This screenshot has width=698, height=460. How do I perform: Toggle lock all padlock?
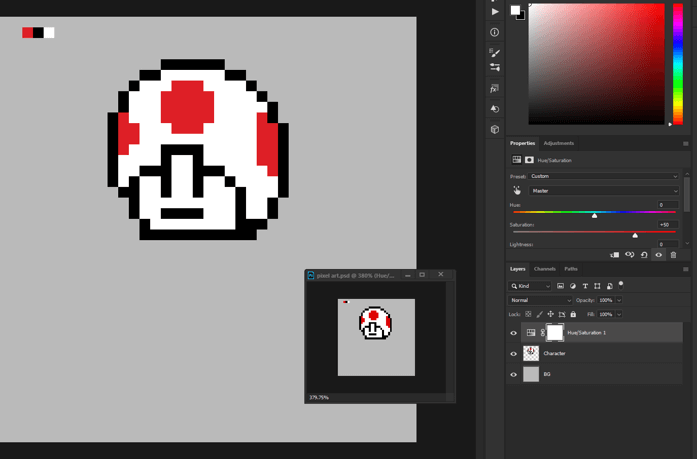[573, 314]
